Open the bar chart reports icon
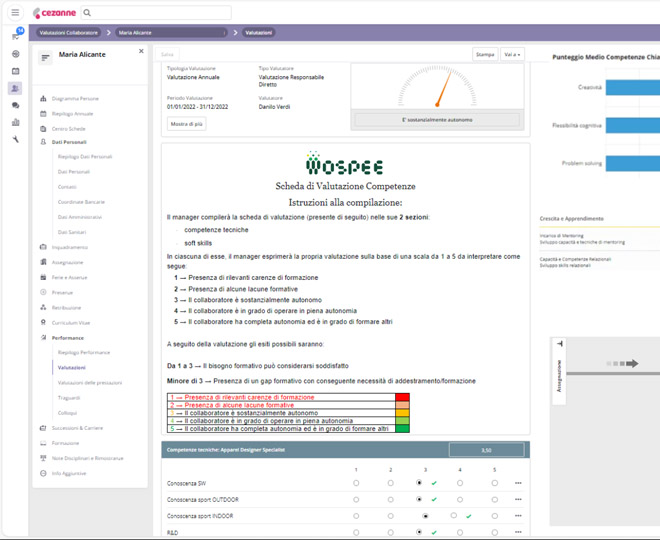 point(16,122)
